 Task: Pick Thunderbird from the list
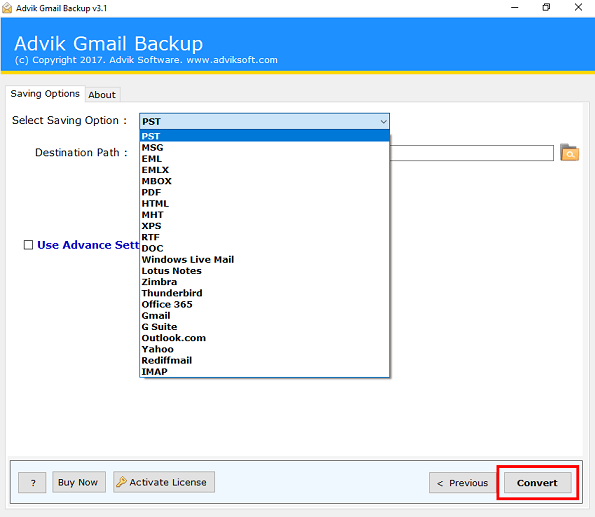264,293
